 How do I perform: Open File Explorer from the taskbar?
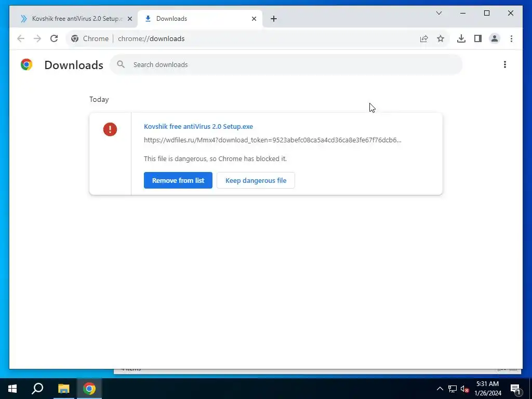(63, 389)
